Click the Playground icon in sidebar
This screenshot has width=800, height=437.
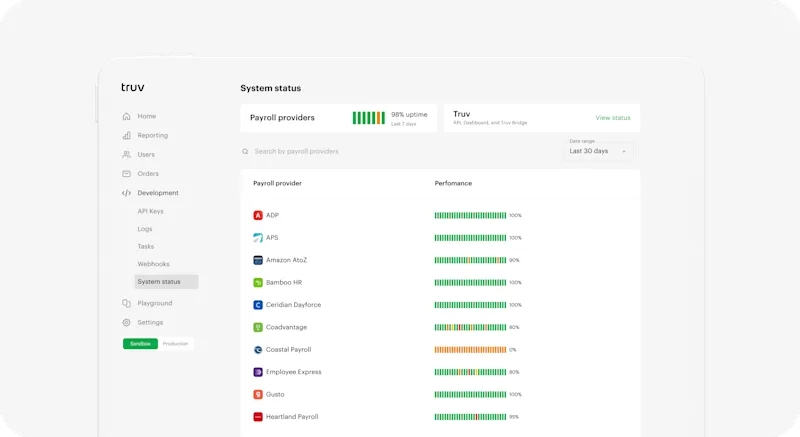click(127, 303)
